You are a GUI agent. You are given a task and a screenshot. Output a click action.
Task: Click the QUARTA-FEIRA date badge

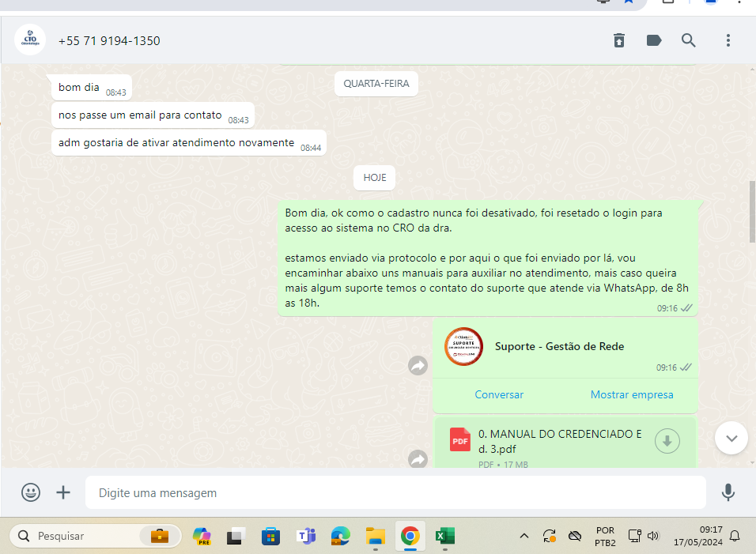click(x=376, y=84)
